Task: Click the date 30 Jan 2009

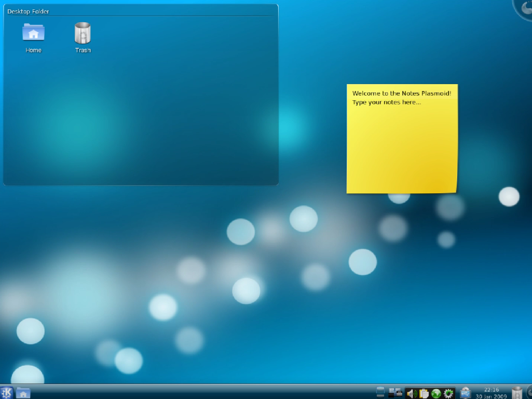Action: point(492,396)
